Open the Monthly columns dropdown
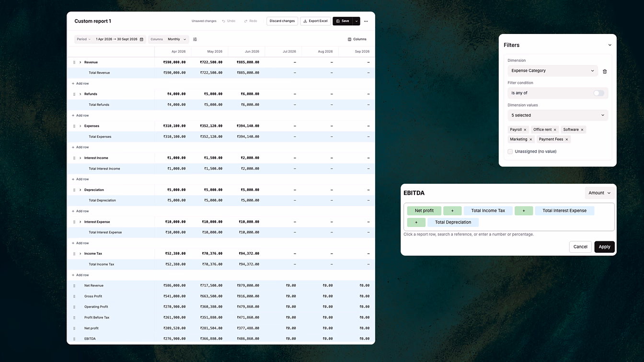Screen dimensions: 644x362 177,39
